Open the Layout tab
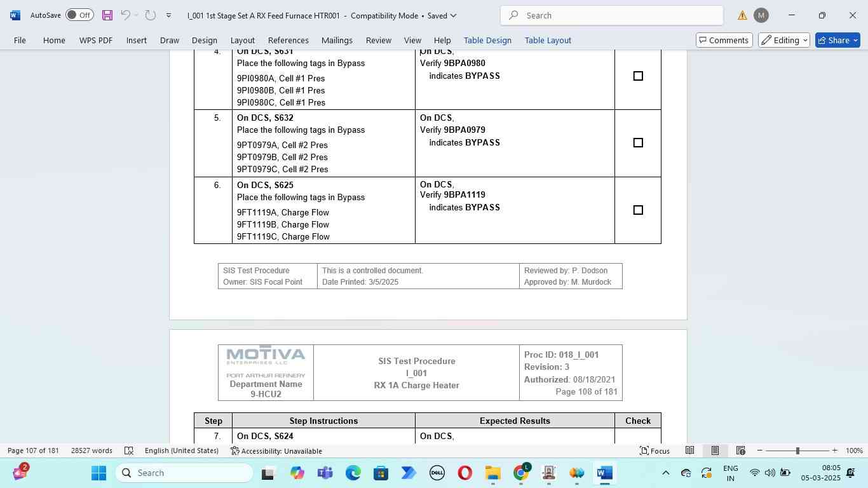Image resolution: width=868 pixels, height=488 pixels. point(243,40)
